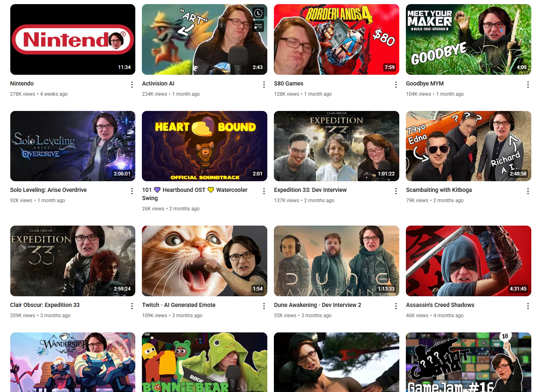Screen dimensions: 535x392
Task: Click the '109K views • 3 months ago' text
Action: click(172, 316)
